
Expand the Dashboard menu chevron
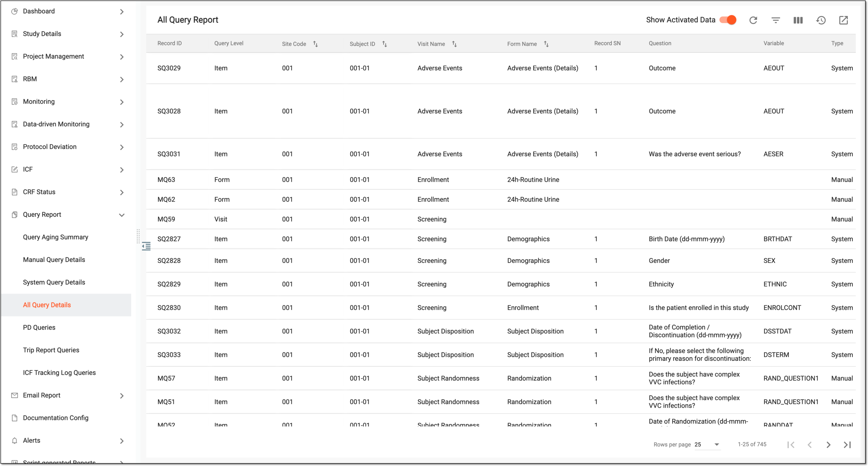122,11
